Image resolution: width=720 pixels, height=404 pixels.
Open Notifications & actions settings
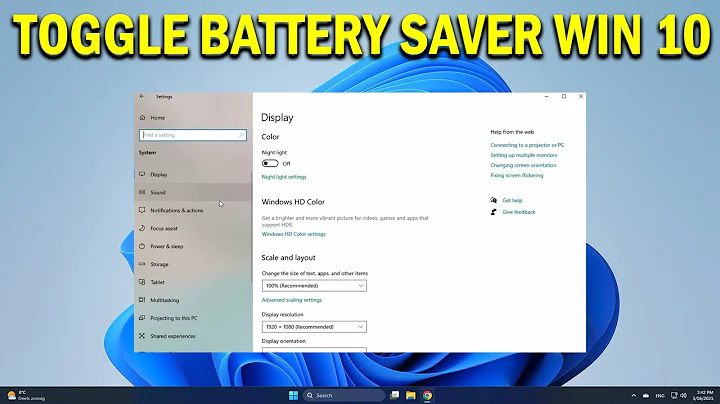[193, 210]
